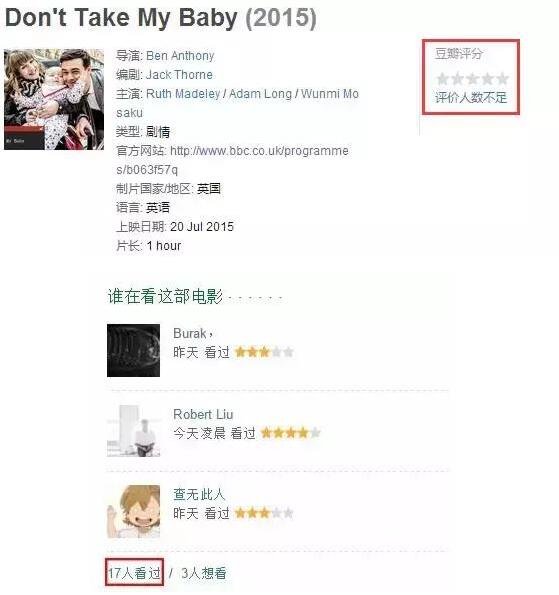The width and height of the screenshot is (559, 595).
Task: Open the 17人看过 viewers list
Action: pos(134,573)
